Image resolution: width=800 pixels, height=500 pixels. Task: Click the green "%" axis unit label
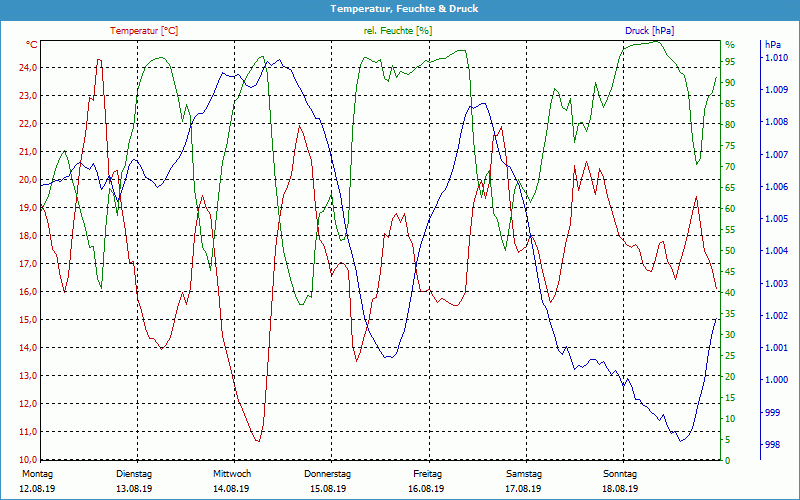[x=731, y=45]
